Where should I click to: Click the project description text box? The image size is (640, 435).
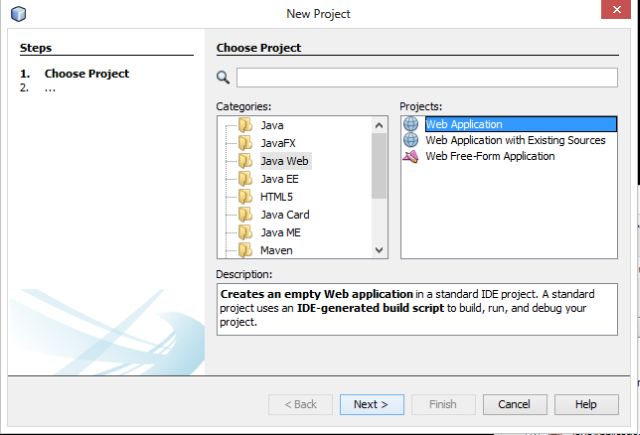coord(417,309)
